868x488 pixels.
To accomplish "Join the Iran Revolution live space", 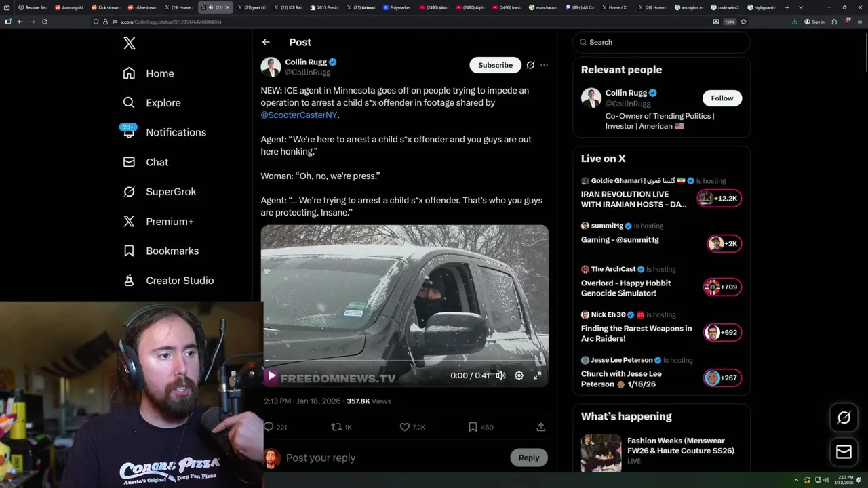I will click(635, 199).
